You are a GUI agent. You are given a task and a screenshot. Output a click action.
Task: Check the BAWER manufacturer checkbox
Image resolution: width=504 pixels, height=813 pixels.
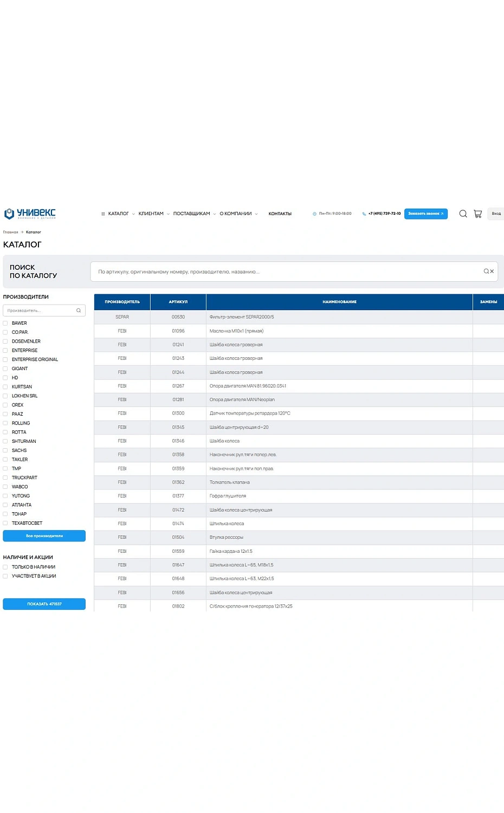(x=5, y=323)
